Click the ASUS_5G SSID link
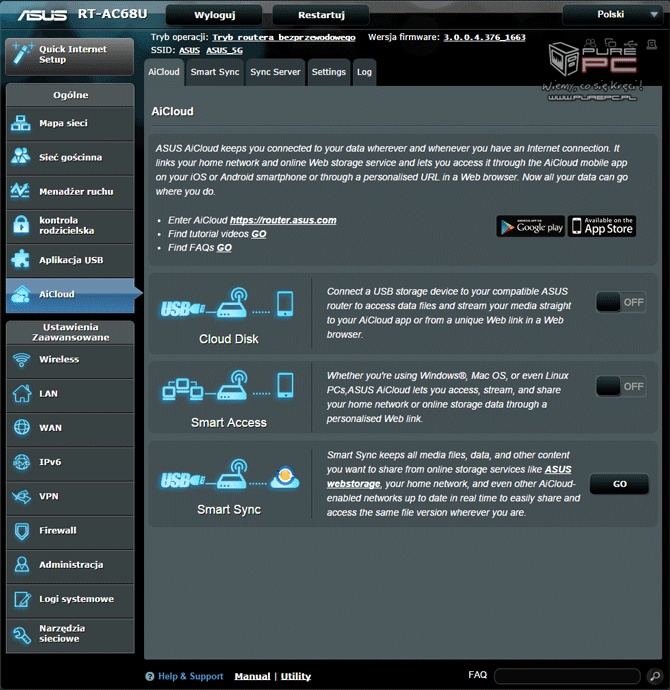This screenshot has height=690, width=670. click(224, 51)
